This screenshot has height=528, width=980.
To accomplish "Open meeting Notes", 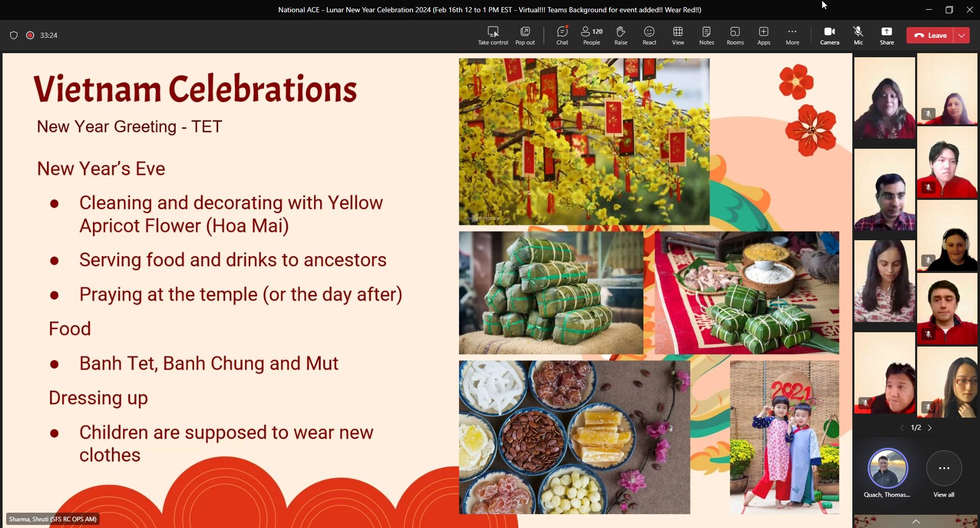I will point(707,35).
